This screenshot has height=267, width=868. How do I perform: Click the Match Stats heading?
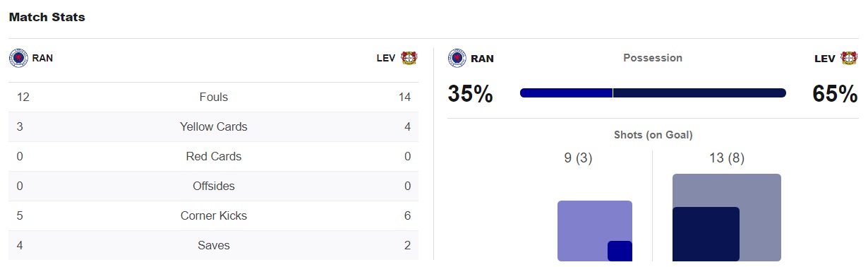click(47, 18)
